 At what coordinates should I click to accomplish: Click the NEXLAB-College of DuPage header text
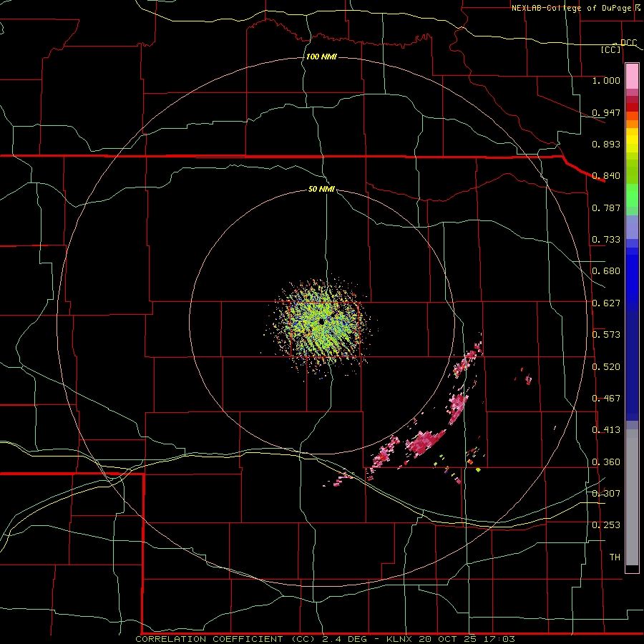pyautogui.click(x=571, y=8)
